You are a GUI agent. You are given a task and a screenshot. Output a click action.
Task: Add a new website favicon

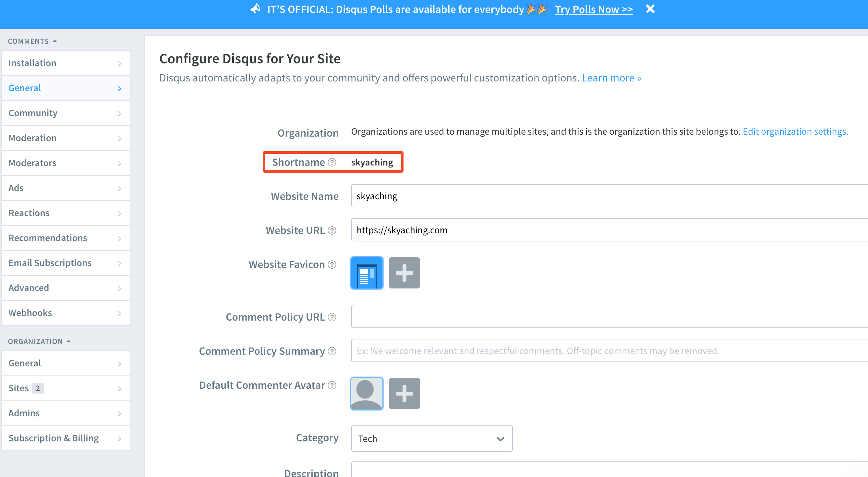click(404, 273)
